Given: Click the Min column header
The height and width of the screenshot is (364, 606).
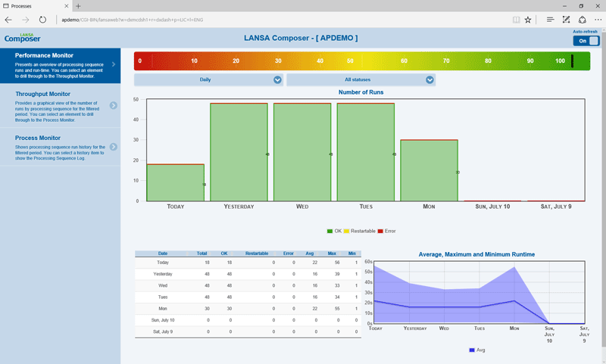Looking at the screenshot, I should 351,254.
